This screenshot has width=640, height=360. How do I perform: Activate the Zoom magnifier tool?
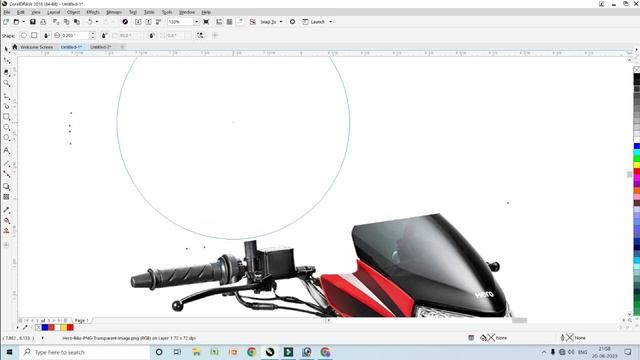(7, 83)
